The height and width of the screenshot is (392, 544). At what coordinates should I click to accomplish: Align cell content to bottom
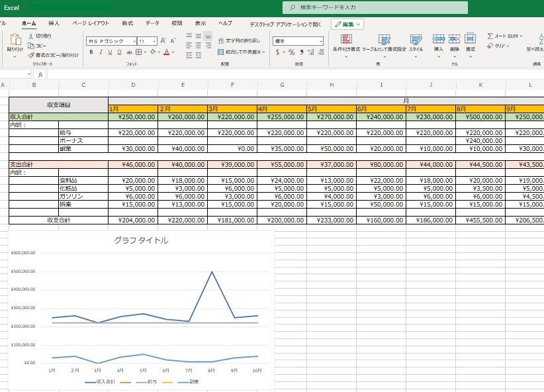tap(208, 36)
